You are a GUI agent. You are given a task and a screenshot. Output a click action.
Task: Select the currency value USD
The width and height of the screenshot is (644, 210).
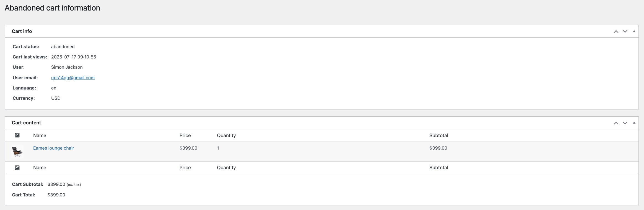click(56, 98)
